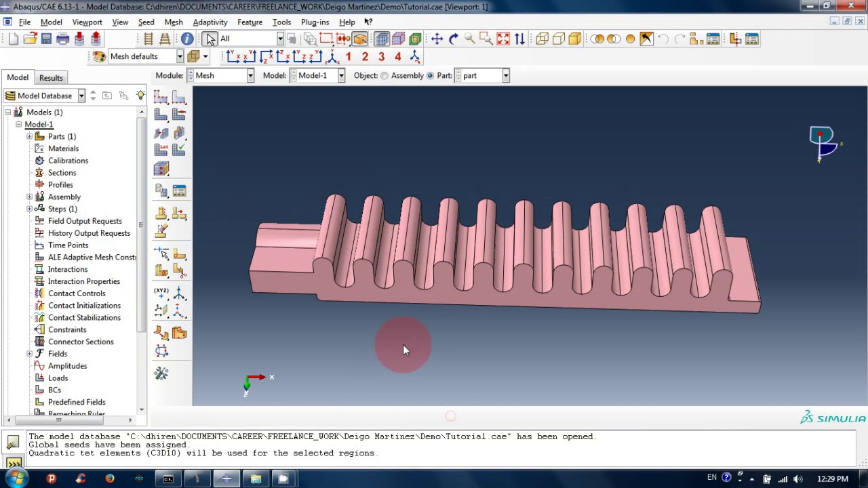Image resolution: width=868 pixels, height=488 pixels.
Task: Select Interaction Properties in the model tree
Action: [83, 282]
